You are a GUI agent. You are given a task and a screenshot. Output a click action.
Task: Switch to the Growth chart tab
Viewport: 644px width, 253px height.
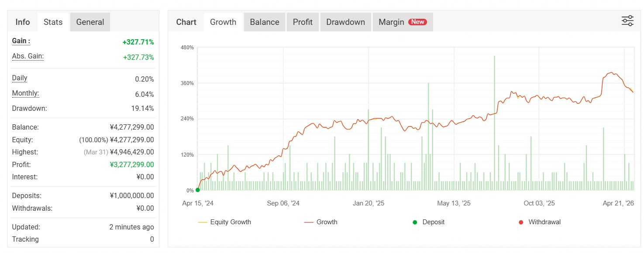coord(223,22)
